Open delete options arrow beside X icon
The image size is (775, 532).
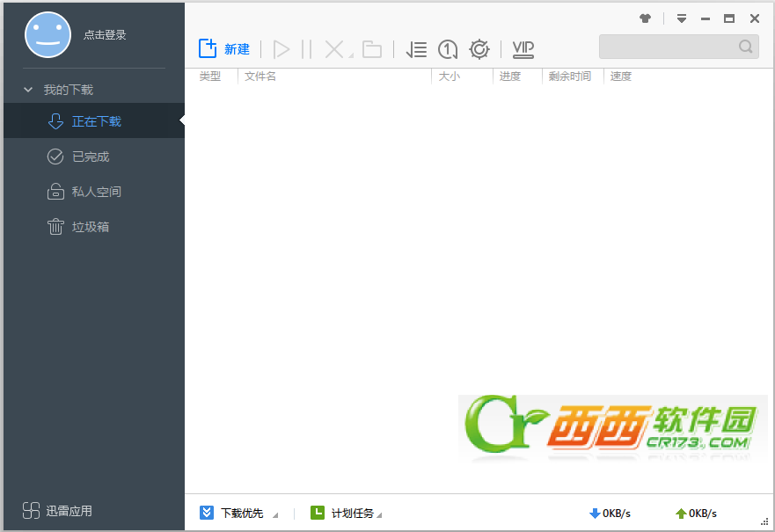coord(350,55)
